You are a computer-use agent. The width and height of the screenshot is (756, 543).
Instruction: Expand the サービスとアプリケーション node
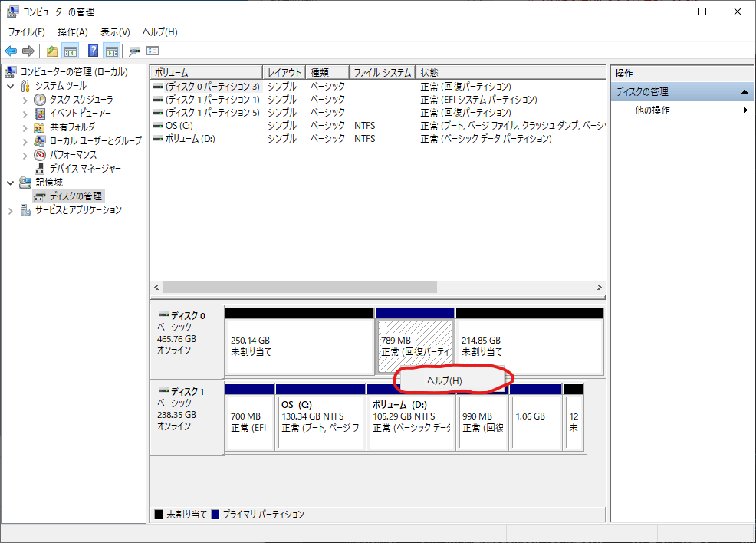[10, 211]
